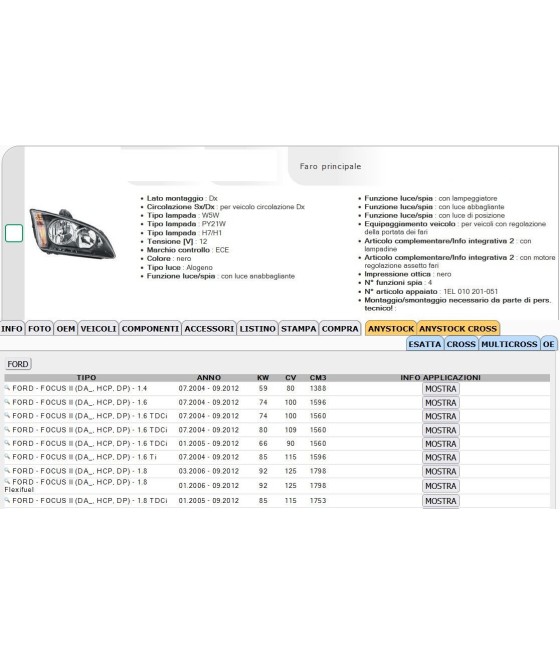Click magnifier icon beside 1.8 Flexifuel row
The image size is (560, 655).
tap(7, 482)
